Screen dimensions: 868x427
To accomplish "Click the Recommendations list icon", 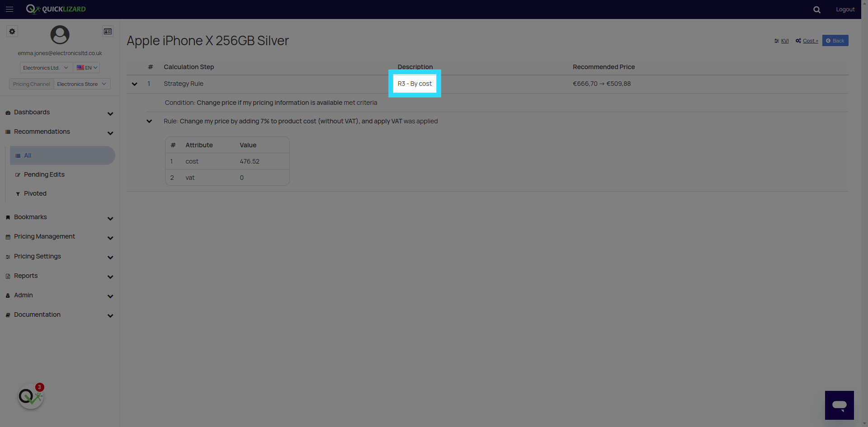I will (8, 132).
